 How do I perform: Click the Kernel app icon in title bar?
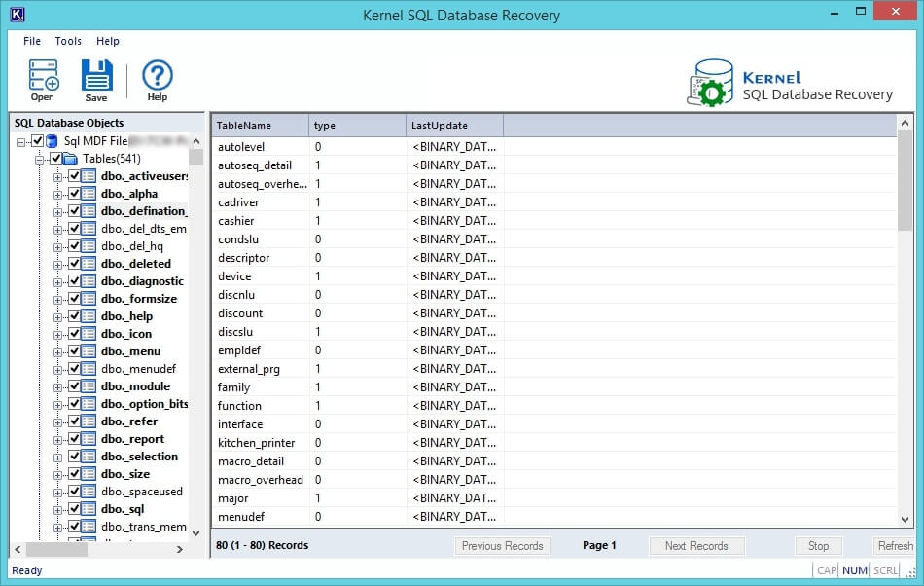pos(16,15)
